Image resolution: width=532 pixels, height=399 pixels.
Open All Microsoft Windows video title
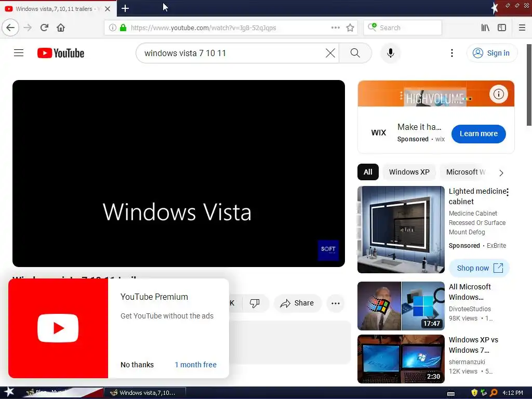(x=470, y=292)
